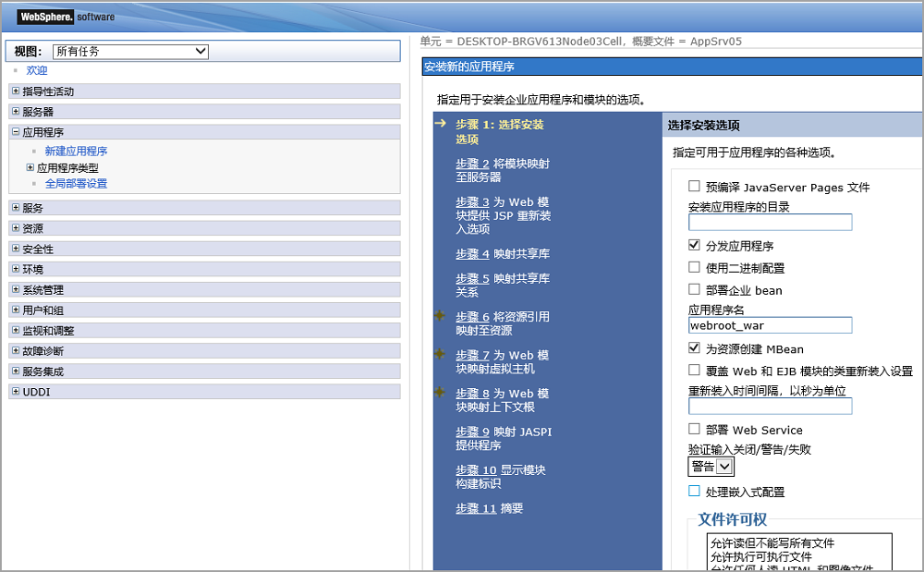Go to 步骤 3 JSP 重新装入选项

coord(472,201)
